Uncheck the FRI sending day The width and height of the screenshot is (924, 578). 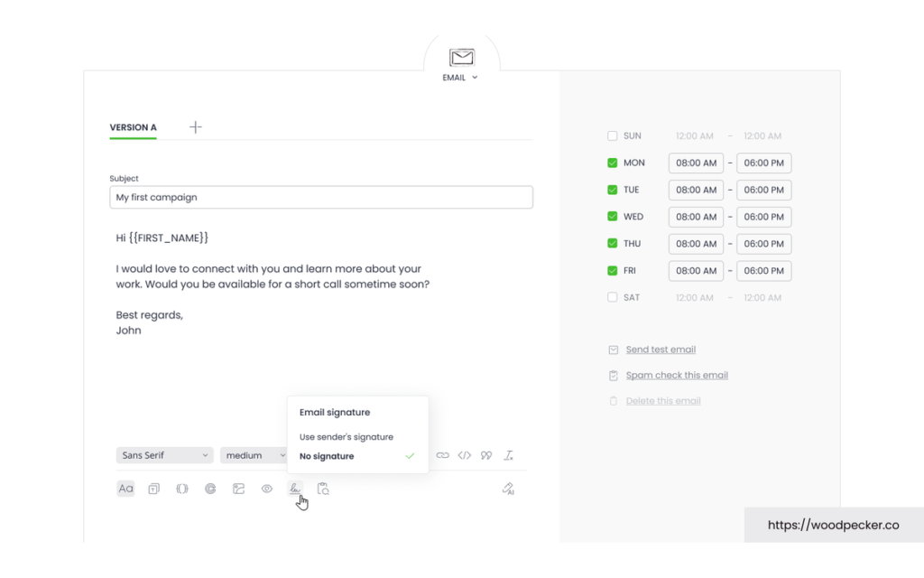613,271
